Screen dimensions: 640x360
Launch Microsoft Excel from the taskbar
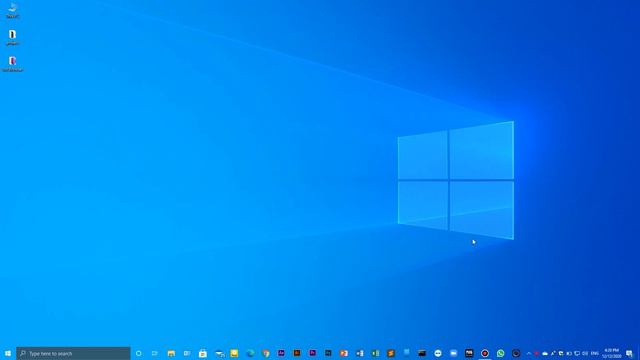click(x=375, y=353)
